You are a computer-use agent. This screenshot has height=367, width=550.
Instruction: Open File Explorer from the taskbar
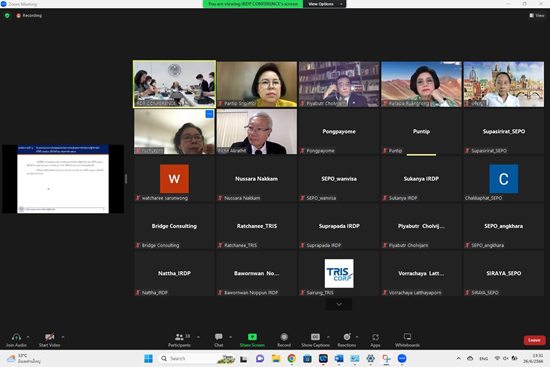276,359
